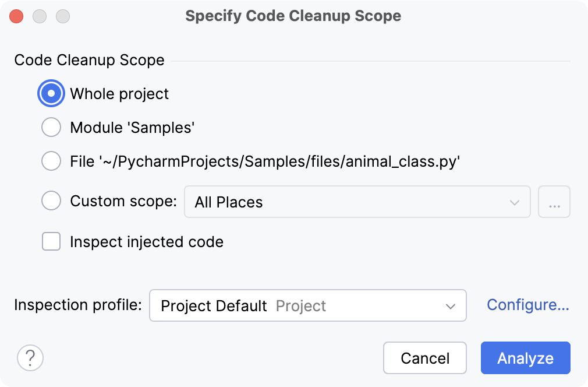Enable Inspect injected code
Viewport: 588px width, 387px height.
(x=51, y=241)
